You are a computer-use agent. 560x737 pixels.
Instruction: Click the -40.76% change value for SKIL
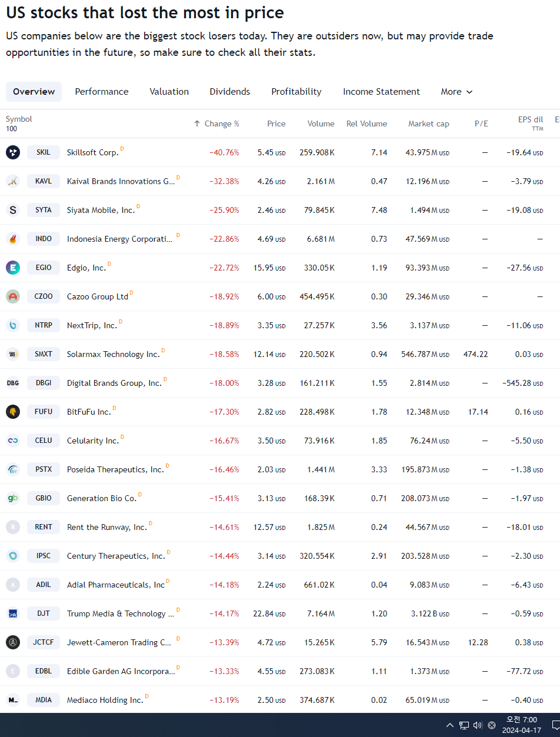tap(224, 152)
